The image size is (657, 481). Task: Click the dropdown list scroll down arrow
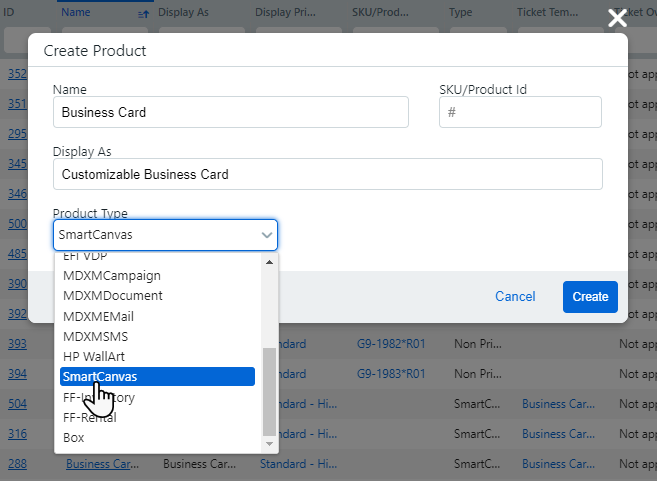click(x=269, y=443)
